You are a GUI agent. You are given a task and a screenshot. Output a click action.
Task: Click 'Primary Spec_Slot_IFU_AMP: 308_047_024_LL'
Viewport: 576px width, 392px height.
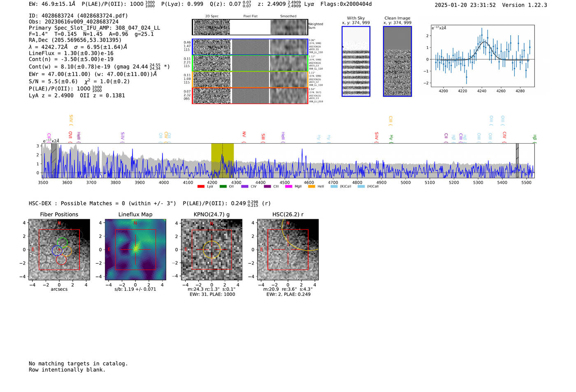click(94, 28)
